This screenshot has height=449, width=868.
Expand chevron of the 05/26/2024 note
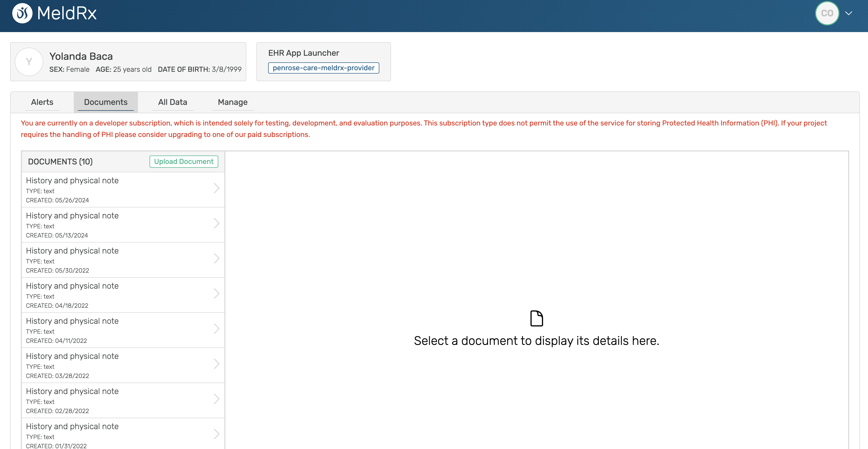pyautogui.click(x=216, y=188)
